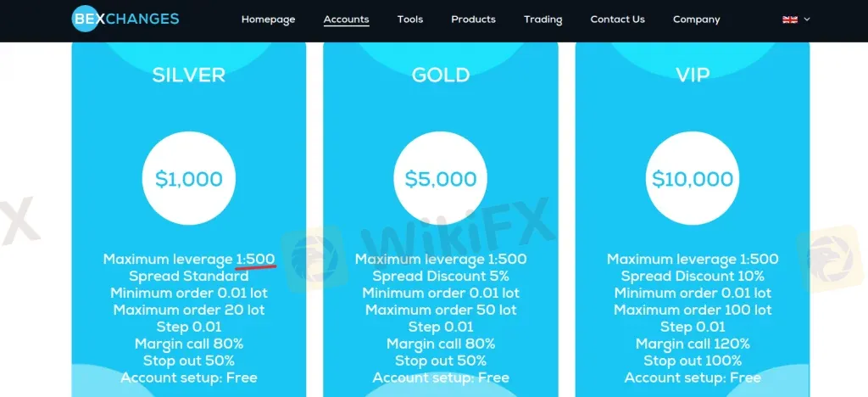Click the GOLD account heading

441,75
